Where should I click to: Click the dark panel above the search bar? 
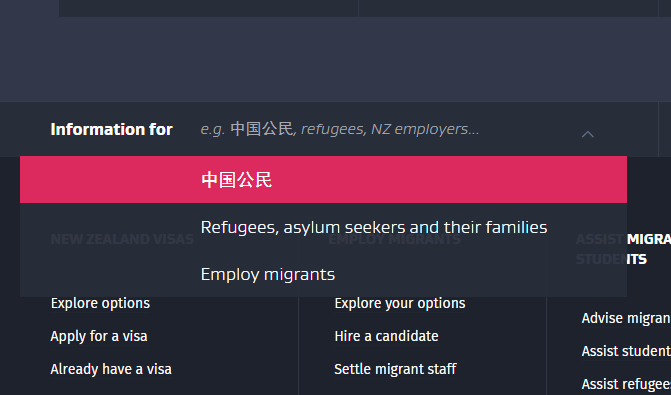(336, 60)
